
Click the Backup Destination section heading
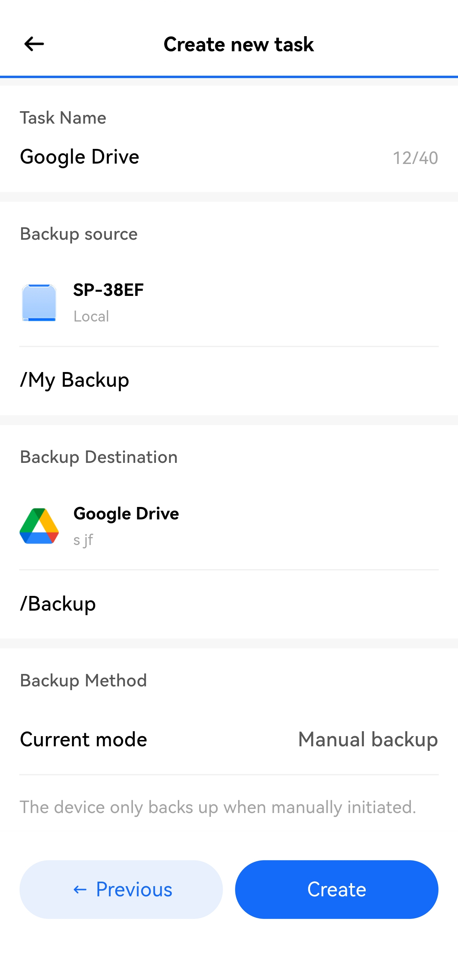98,457
